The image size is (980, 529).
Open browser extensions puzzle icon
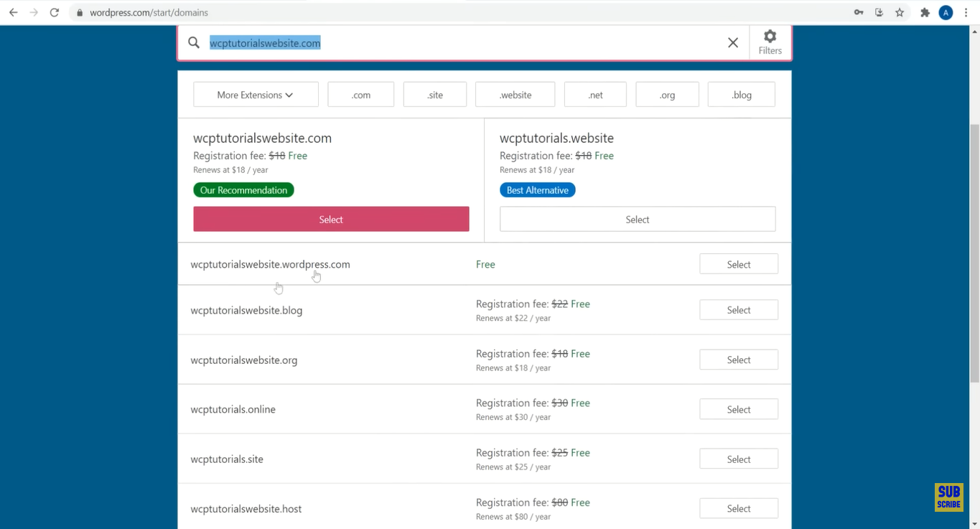tap(925, 12)
